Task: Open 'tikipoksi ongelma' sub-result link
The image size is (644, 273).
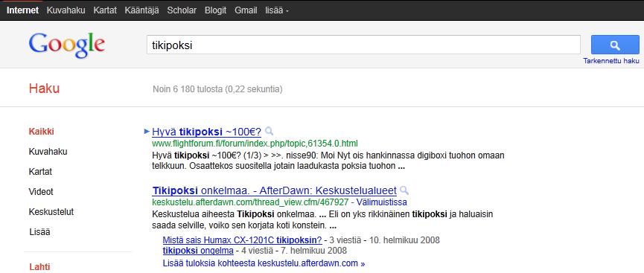Action: (x=198, y=251)
